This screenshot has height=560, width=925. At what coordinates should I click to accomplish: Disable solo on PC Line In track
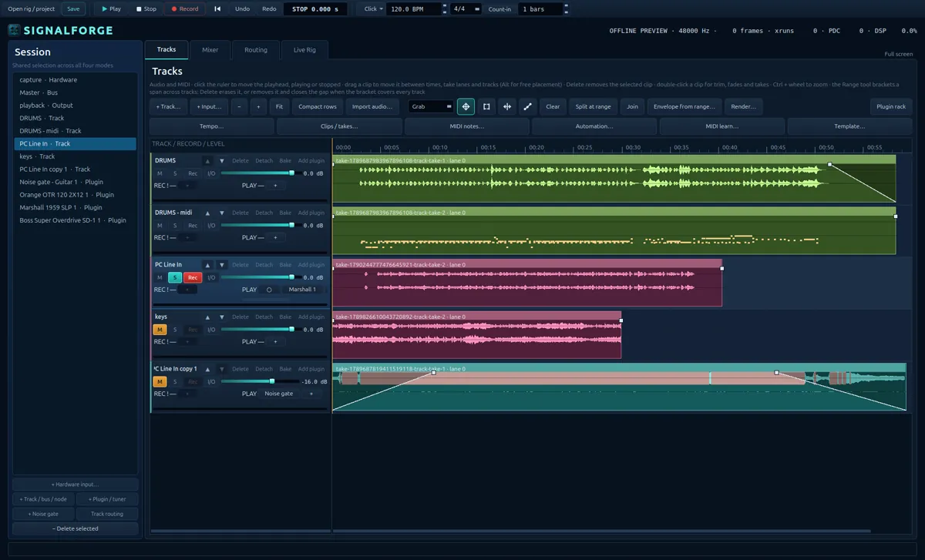click(175, 277)
